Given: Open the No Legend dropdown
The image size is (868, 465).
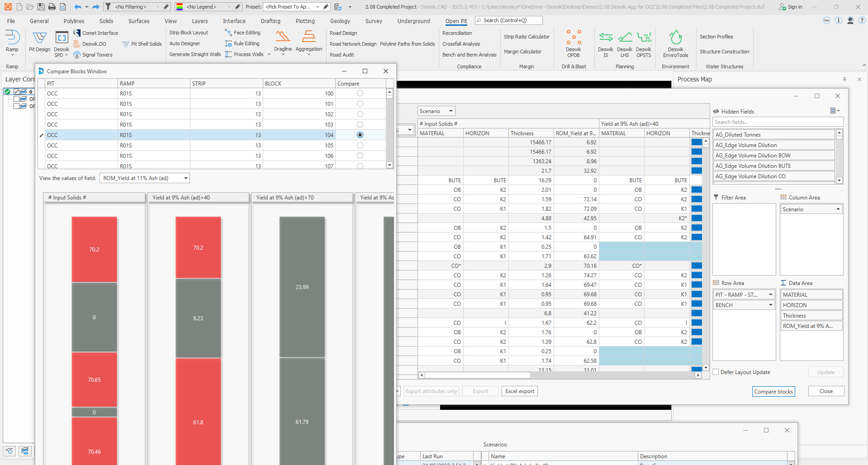Looking at the screenshot, I should point(229,7).
